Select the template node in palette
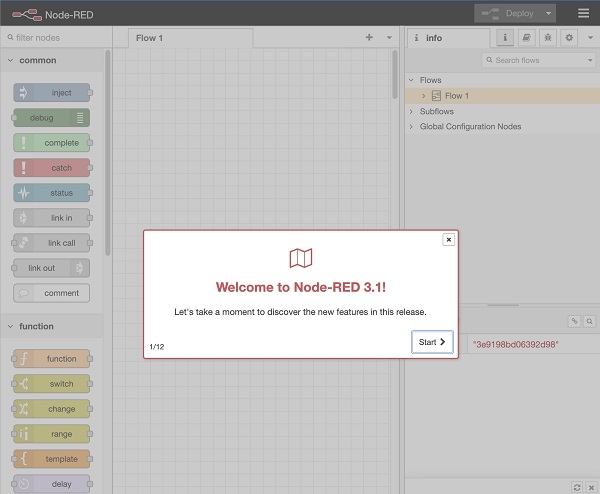This screenshot has width=600, height=494. point(52,459)
